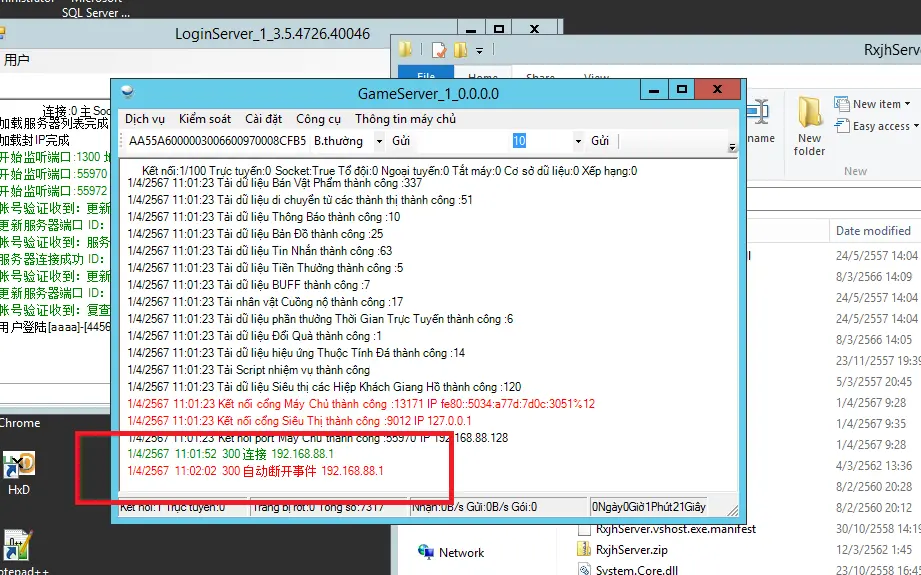Click the large New folder ribbon icon
Screen dimensions: 921x575
(x=809, y=111)
